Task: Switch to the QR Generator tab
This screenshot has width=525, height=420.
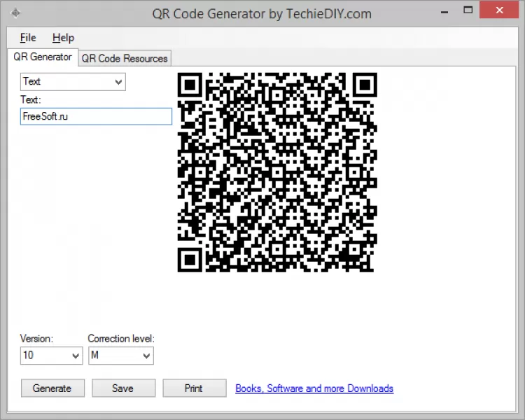Action: (43, 57)
